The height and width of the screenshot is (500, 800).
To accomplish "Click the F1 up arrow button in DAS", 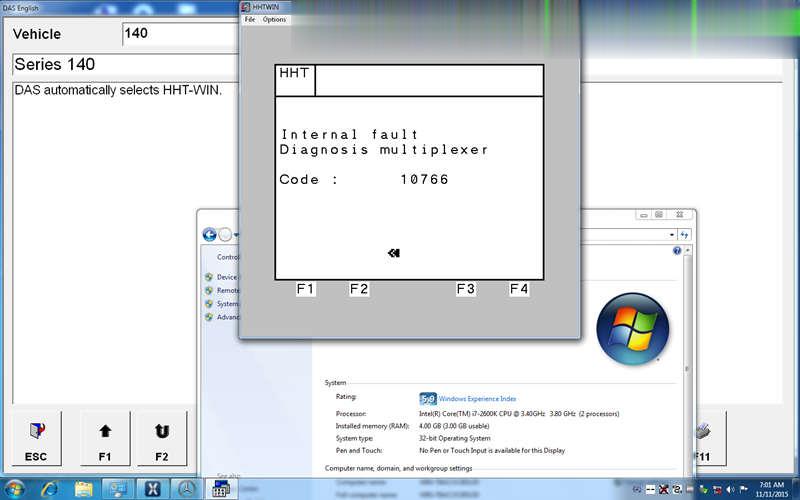I will pyautogui.click(x=105, y=439).
